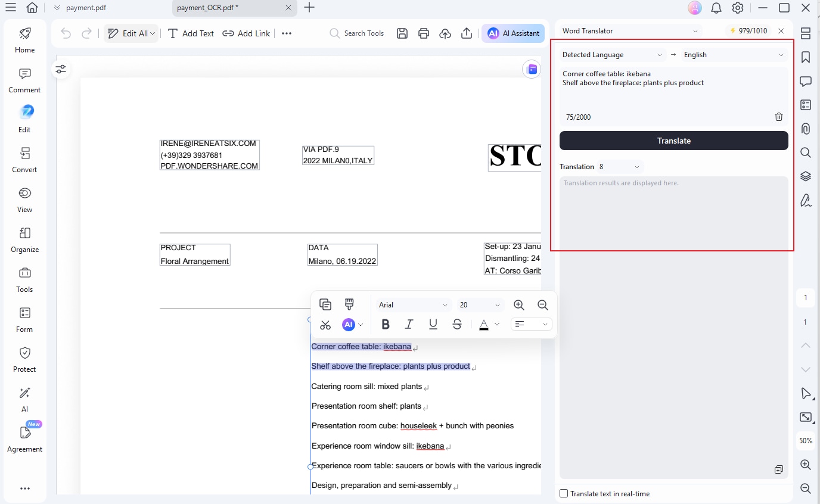Click the Share icon in toolbar
Screen dimensions: 820x504
(x=467, y=33)
